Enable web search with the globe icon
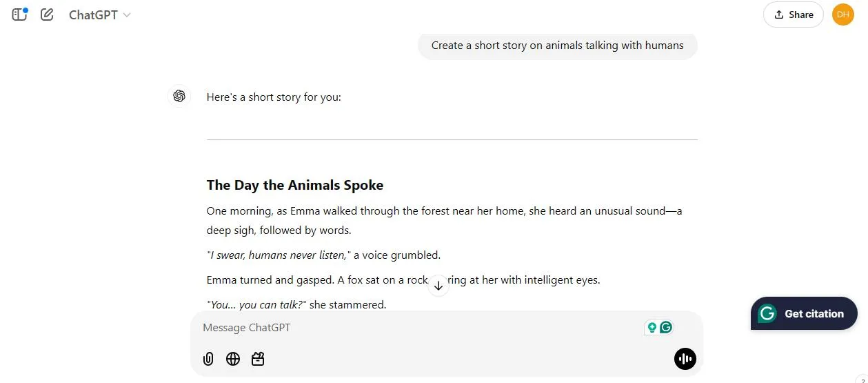Screen dimensions: 868x383 pos(233,359)
